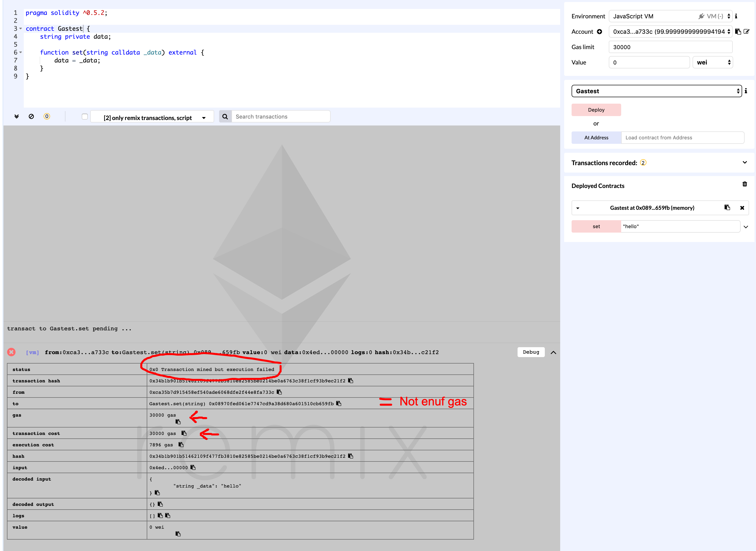The height and width of the screenshot is (551, 756).
Task: Click the Gas limit input field
Action: (x=670, y=47)
